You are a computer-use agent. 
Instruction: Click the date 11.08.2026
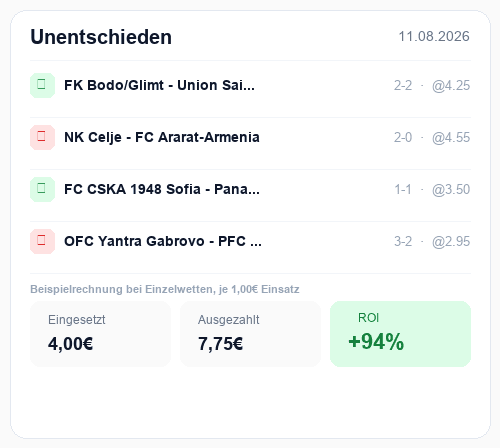tap(434, 36)
